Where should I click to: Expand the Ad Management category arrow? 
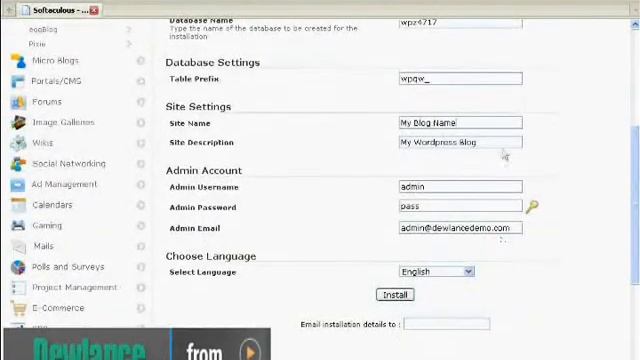141,184
